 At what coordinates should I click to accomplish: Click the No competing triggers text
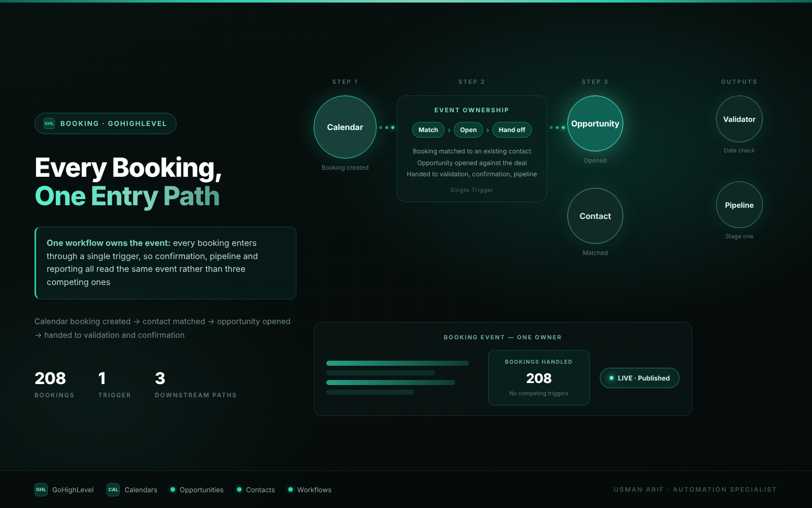point(539,393)
